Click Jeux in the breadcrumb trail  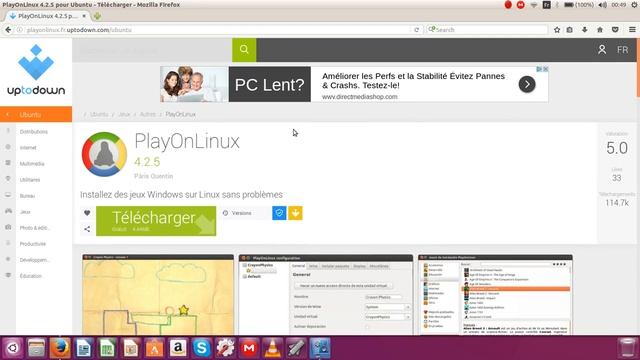click(124, 114)
